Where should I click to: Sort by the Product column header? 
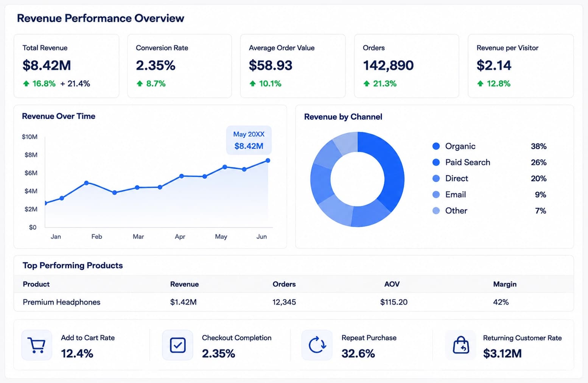point(36,284)
